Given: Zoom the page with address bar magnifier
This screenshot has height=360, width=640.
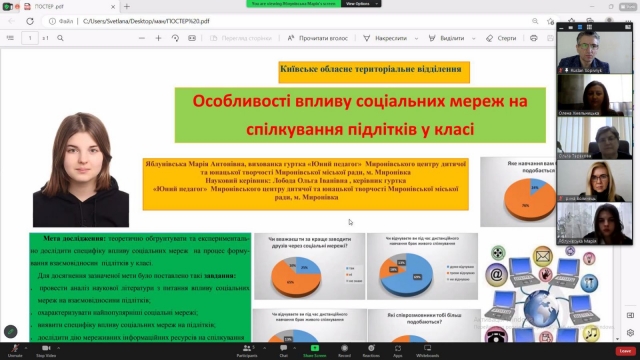Looking at the screenshot, I should pyautogui.click(x=535, y=21).
